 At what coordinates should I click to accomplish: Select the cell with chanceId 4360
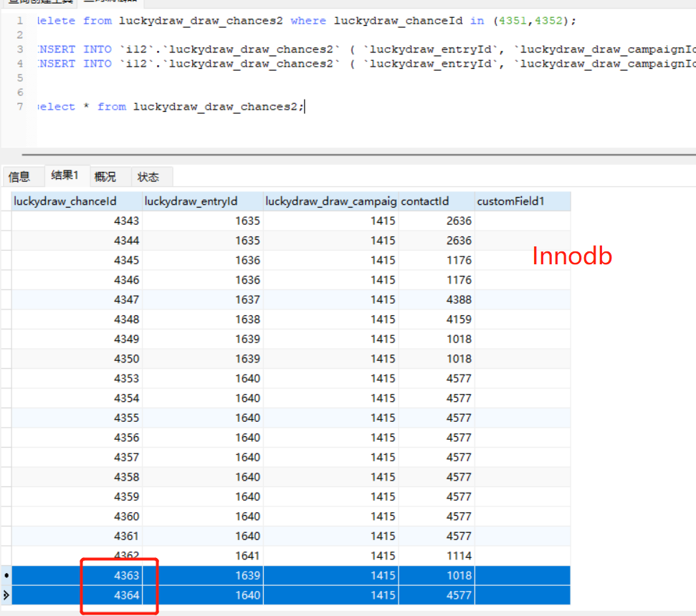coord(77,516)
